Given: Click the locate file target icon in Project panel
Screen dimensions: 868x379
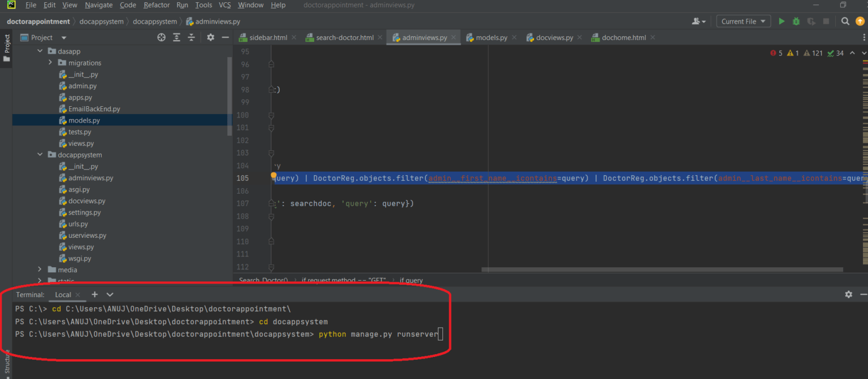Looking at the screenshot, I should [162, 37].
